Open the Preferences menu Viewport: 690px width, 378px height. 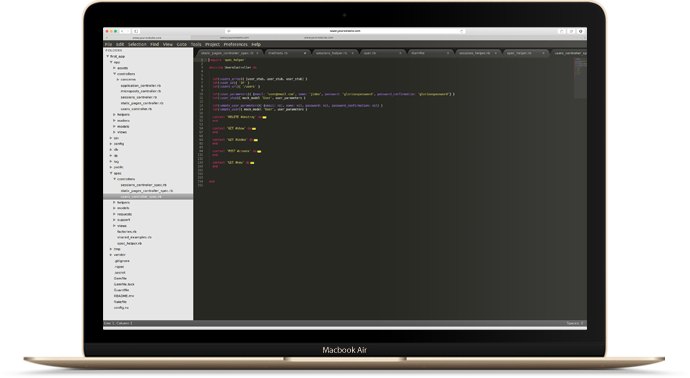tap(235, 44)
